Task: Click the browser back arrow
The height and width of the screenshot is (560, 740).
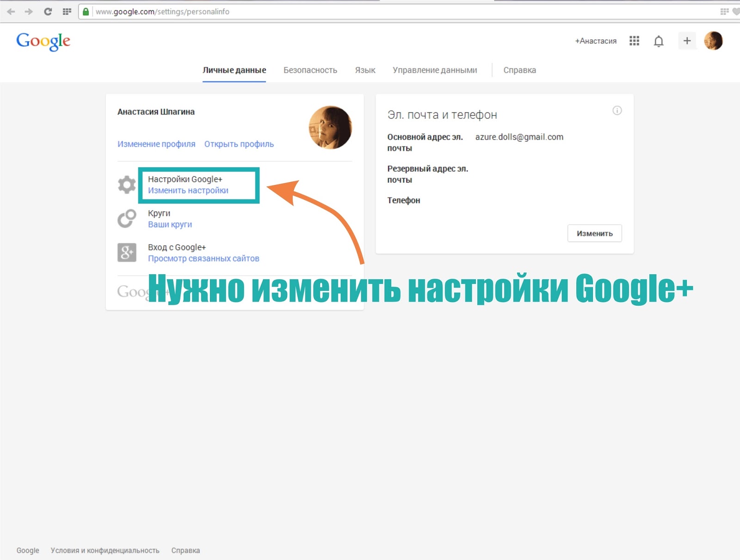Action: [11, 12]
